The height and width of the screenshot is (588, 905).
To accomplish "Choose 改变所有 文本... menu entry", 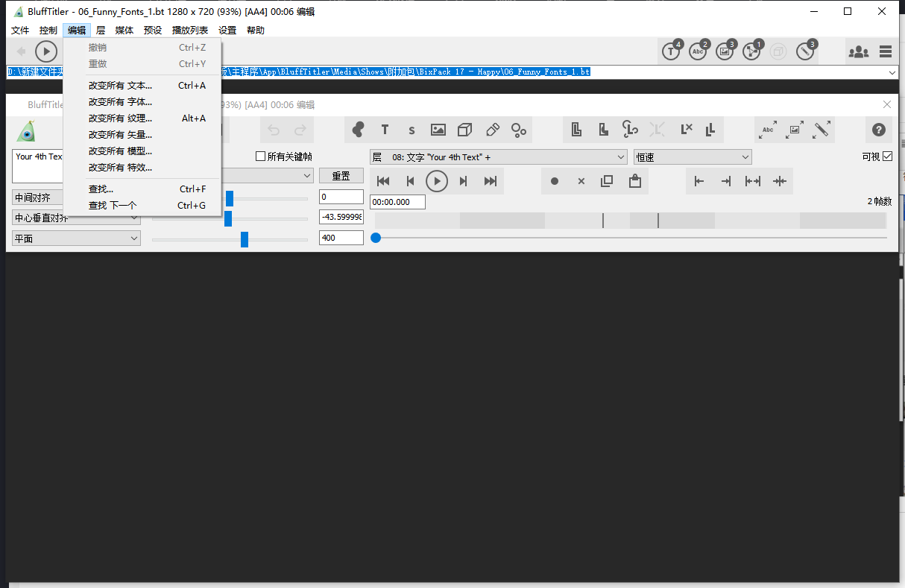I will [x=142, y=86].
